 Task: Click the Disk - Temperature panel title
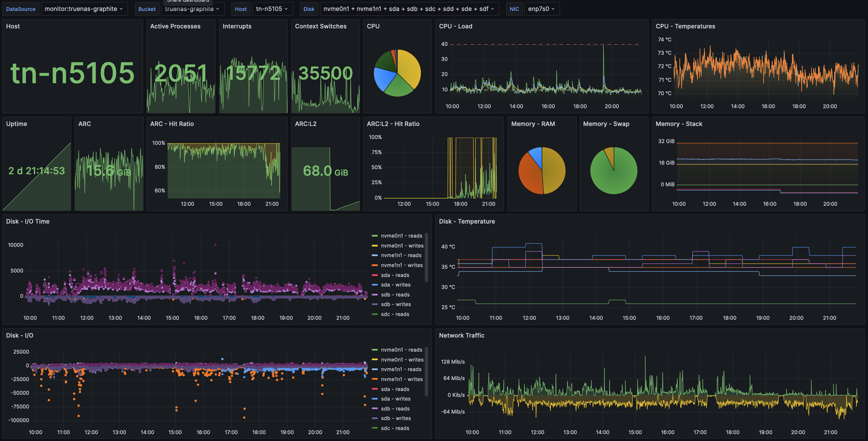pyautogui.click(x=467, y=222)
